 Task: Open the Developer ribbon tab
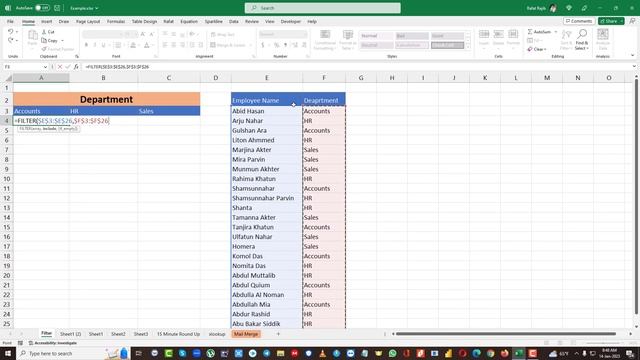[x=291, y=21]
